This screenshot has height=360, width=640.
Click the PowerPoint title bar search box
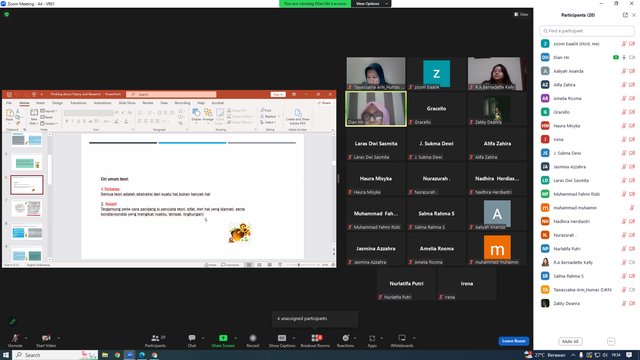[x=171, y=94]
